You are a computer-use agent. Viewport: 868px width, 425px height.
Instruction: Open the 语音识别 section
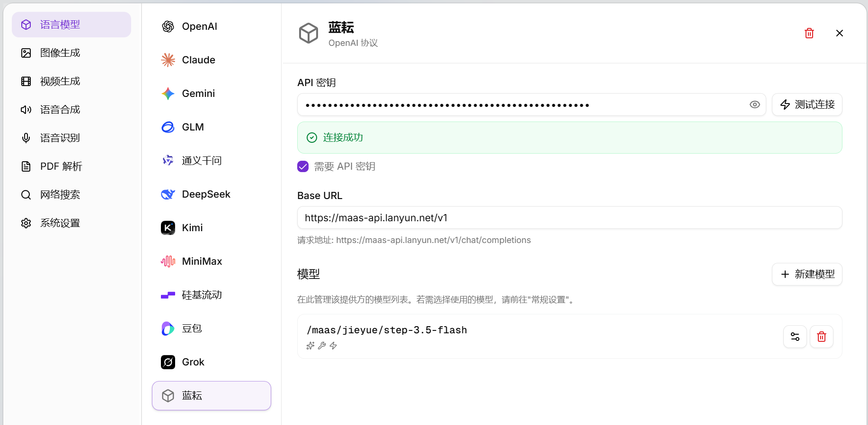[71, 138]
